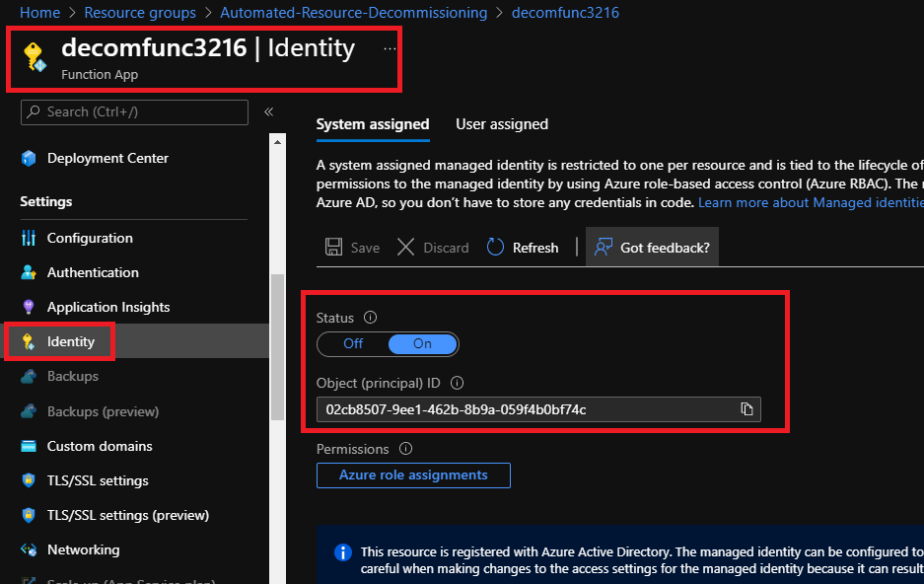Click the Authentication person icon

[x=29, y=272]
